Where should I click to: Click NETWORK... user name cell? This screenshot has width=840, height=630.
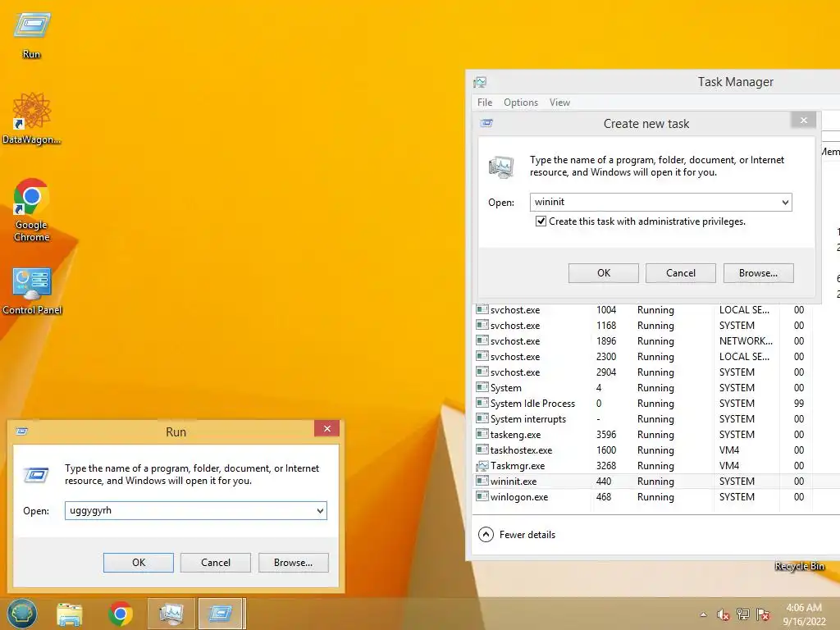[746, 341]
